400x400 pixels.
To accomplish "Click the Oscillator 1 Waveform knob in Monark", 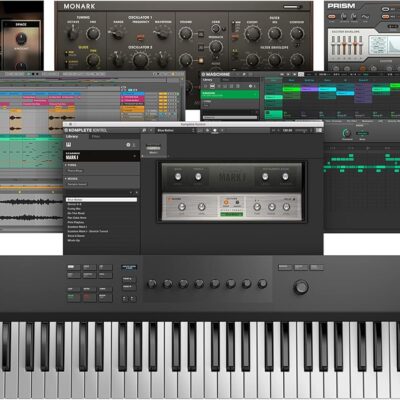I will point(162,34).
